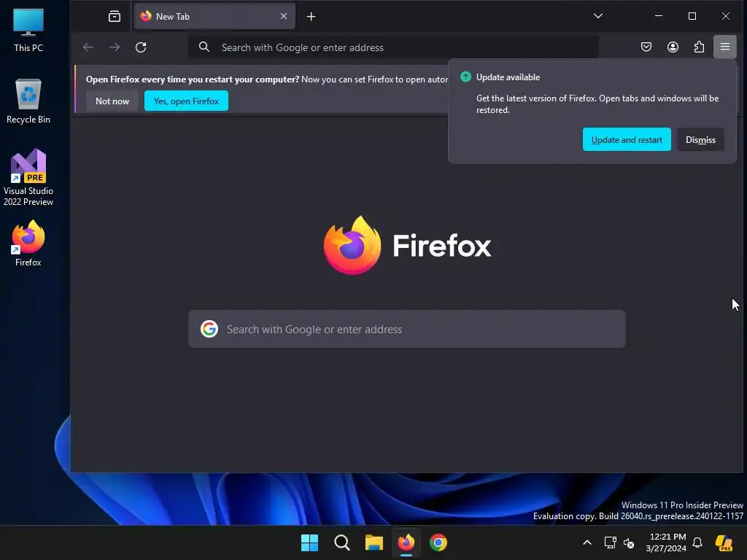Click the magnifier icon in the address bar
This screenshot has width=747, height=560.
204,47
